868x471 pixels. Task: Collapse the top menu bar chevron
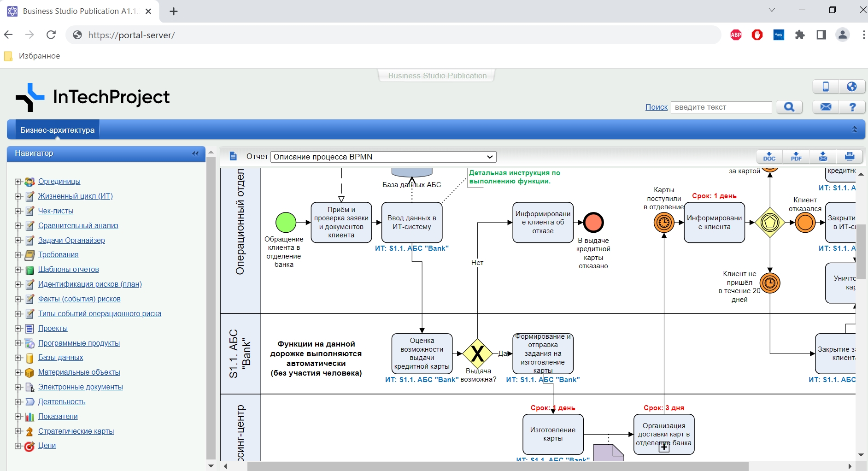[x=854, y=130]
